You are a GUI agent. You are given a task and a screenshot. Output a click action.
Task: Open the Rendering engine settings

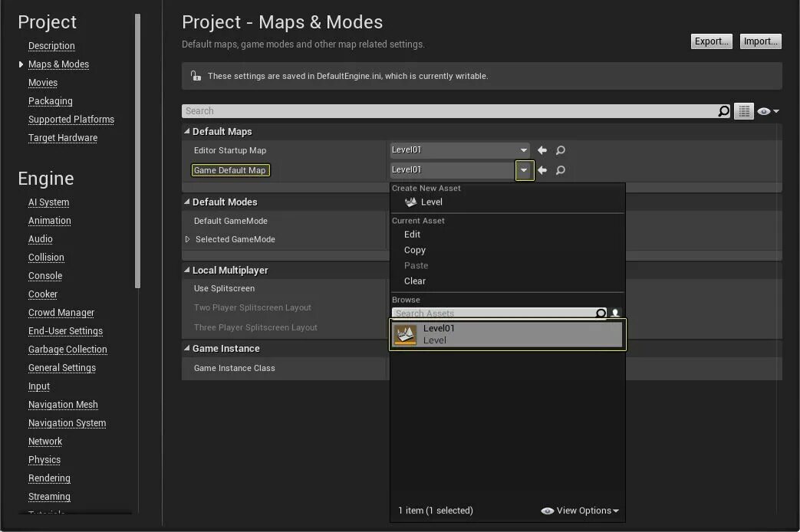tap(50, 478)
